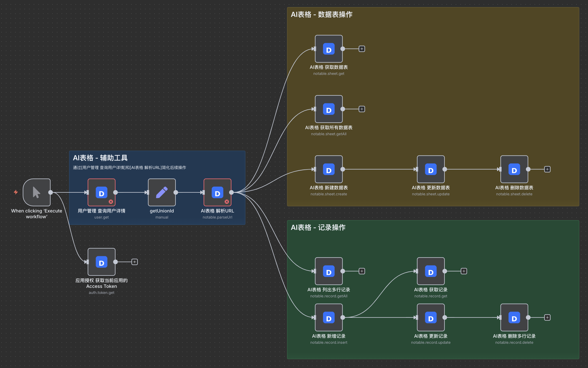This screenshot has height=368, width=588.
Task: Open the getUnionId manual node
Action: [162, 192]
